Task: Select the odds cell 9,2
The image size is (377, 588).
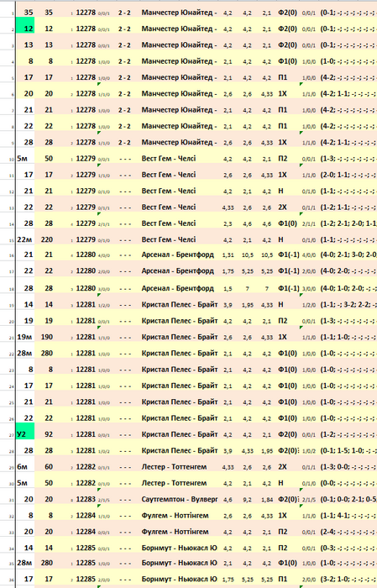Action: pos(247,500)
